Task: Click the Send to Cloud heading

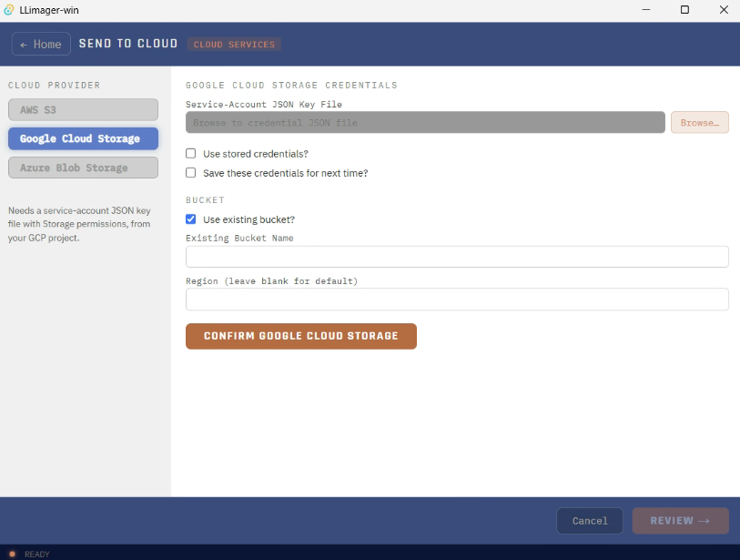Action: pos(128,44)
